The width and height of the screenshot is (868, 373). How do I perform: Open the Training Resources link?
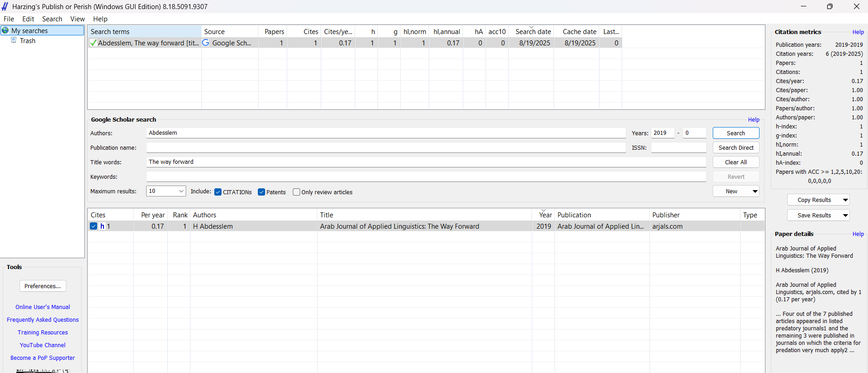(43, 333)
